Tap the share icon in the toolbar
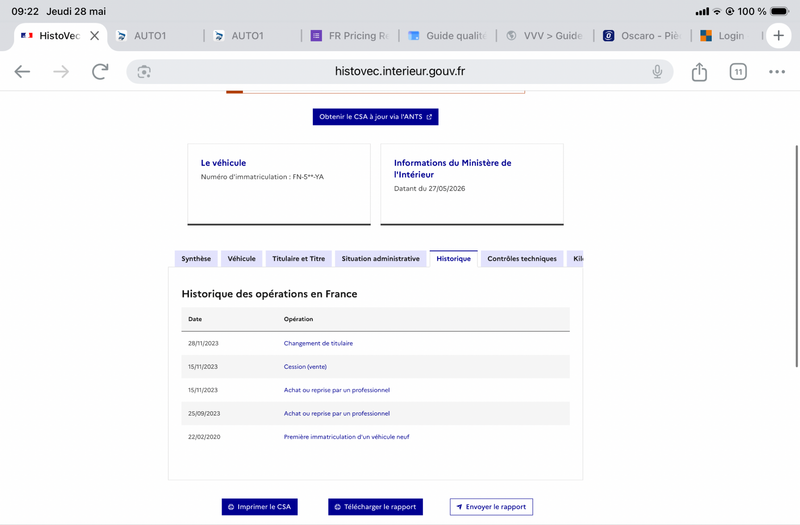Viewport: 800px width, 525px height. 699,72
